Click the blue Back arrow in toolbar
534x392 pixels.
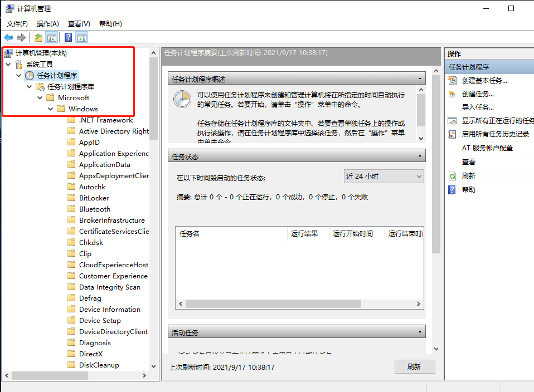tap(8, 38)
